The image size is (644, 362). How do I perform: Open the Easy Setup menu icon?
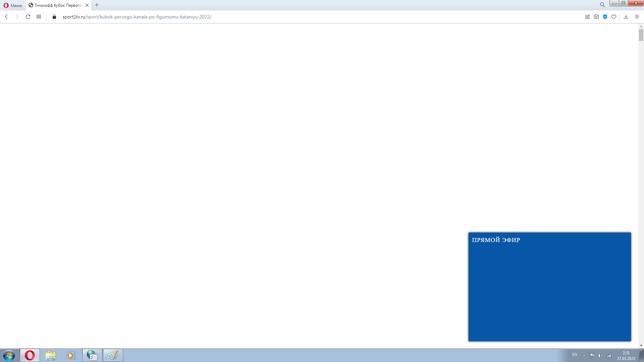tap(637, 17)
